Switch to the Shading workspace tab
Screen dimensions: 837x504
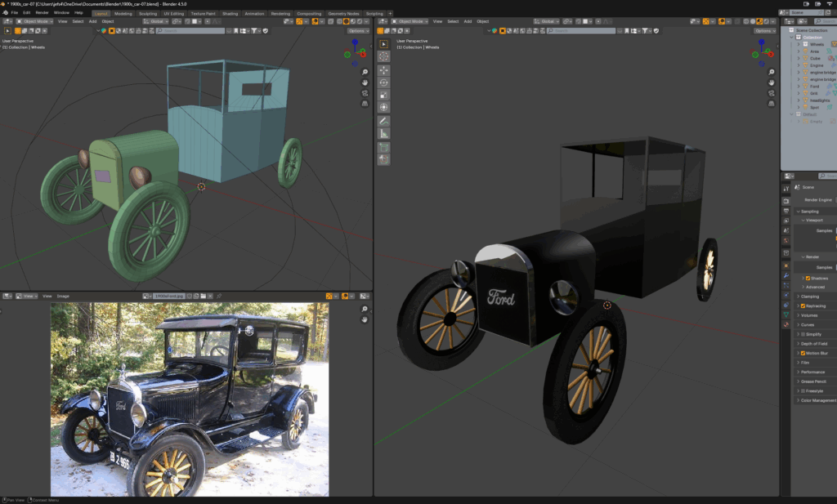[230, 14]
